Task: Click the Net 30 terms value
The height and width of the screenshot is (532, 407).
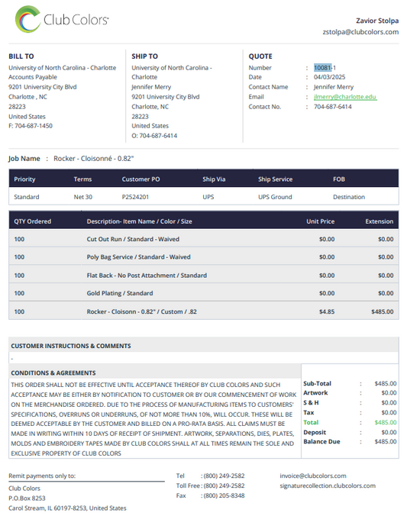Action: [x=83, y=197]
